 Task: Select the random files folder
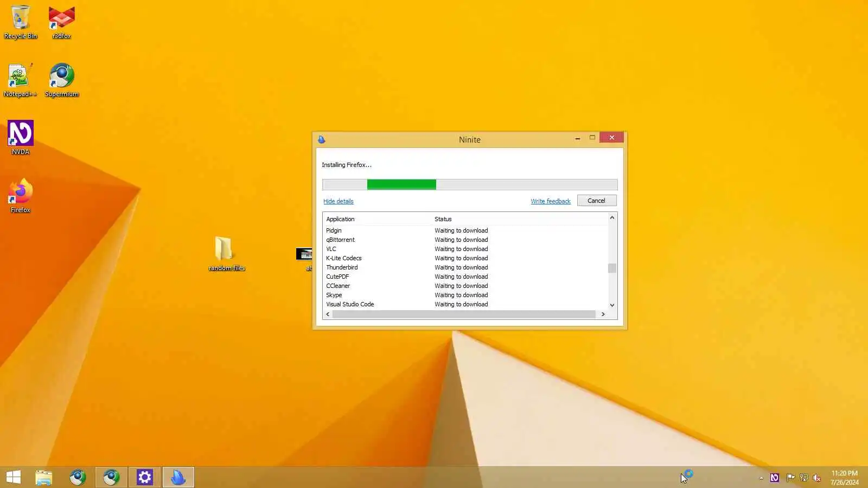(226, 253)
